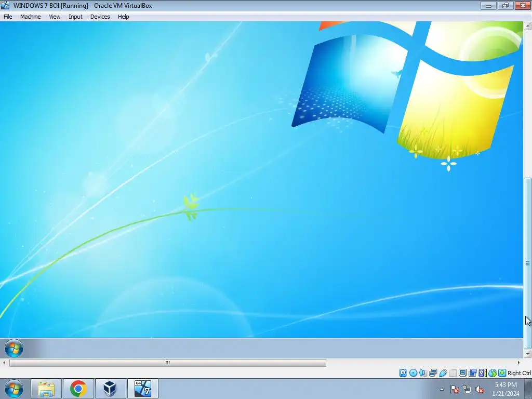Click the Right Ctrl host key label

[519, 373]
